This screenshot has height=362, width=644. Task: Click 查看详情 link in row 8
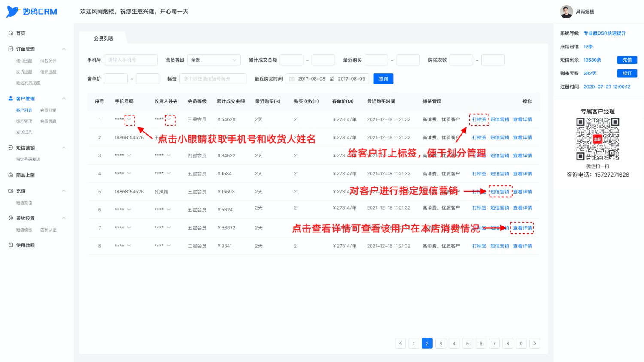point(522,246)
